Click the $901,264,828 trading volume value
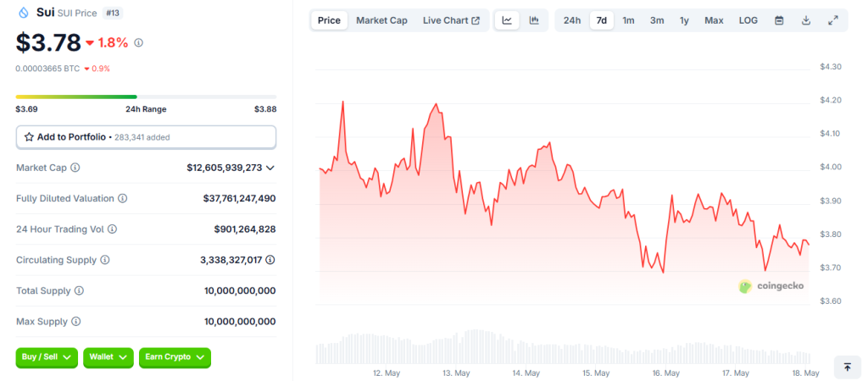This screenshot has width=868, height=381. click(x=245, y=229)
